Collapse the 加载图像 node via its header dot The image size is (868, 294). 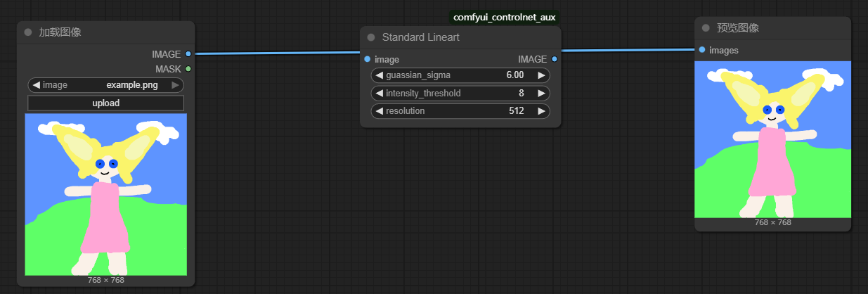pyautogui.click(x=28, y=32)
